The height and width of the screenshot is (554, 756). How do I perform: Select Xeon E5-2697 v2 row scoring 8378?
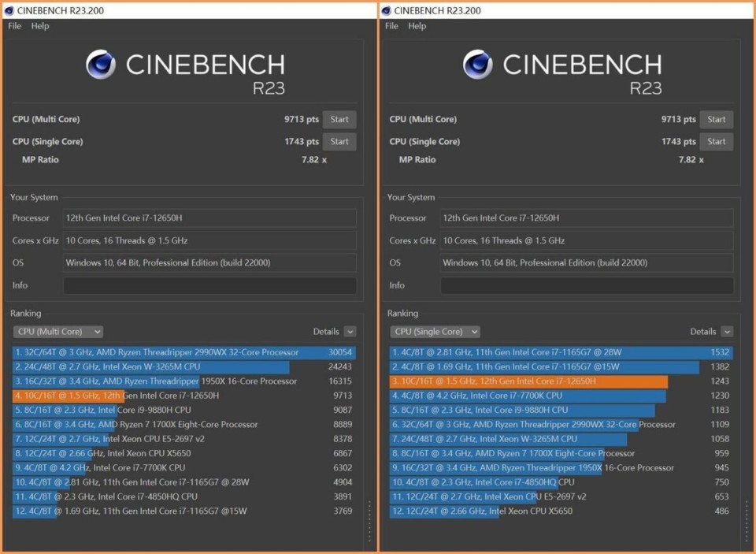(184, 439)
